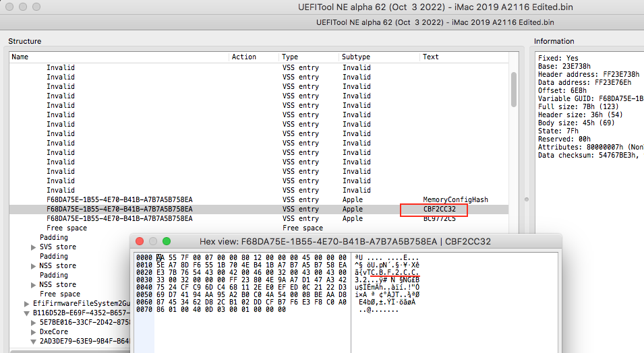Click the Action column header
The width and height of the screenshot is (644, 353).
[x=254, y=57]
